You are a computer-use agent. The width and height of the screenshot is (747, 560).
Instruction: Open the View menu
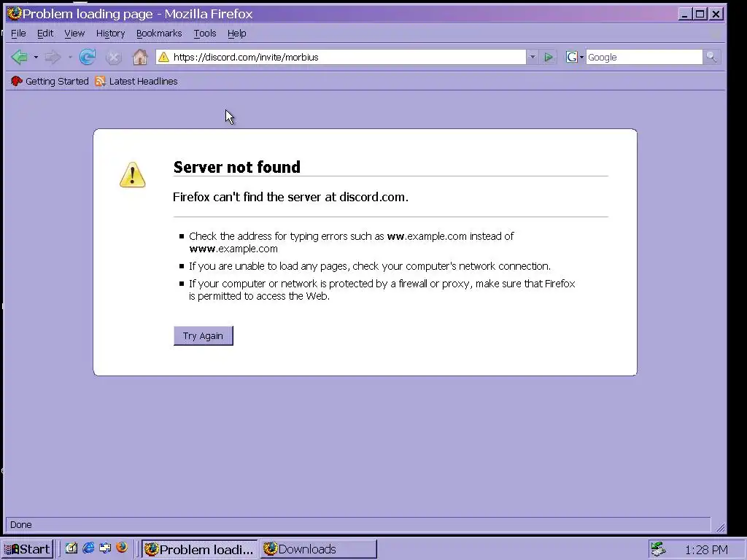point(74,34)
